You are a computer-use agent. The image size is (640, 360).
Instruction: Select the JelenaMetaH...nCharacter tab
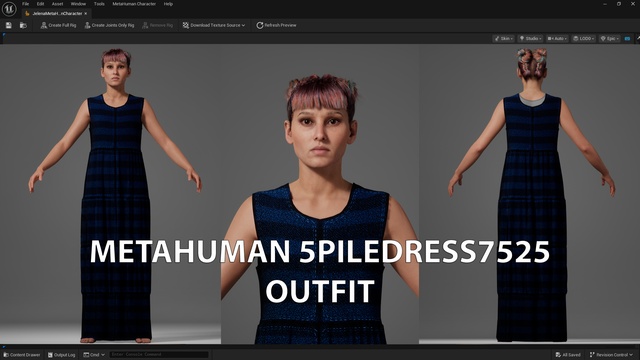(57, 13)
